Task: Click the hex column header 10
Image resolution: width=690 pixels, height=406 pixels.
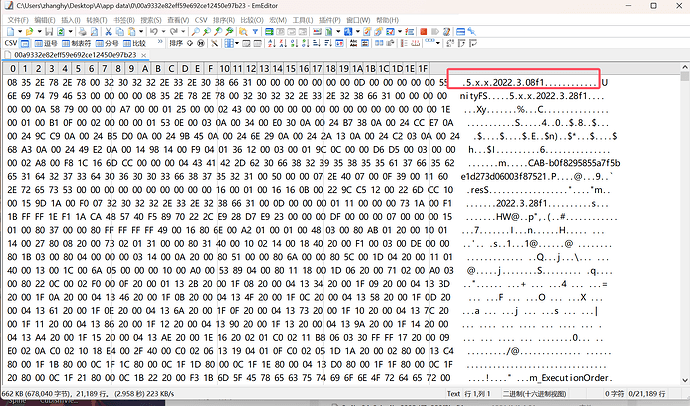Action: click(224, 69)
